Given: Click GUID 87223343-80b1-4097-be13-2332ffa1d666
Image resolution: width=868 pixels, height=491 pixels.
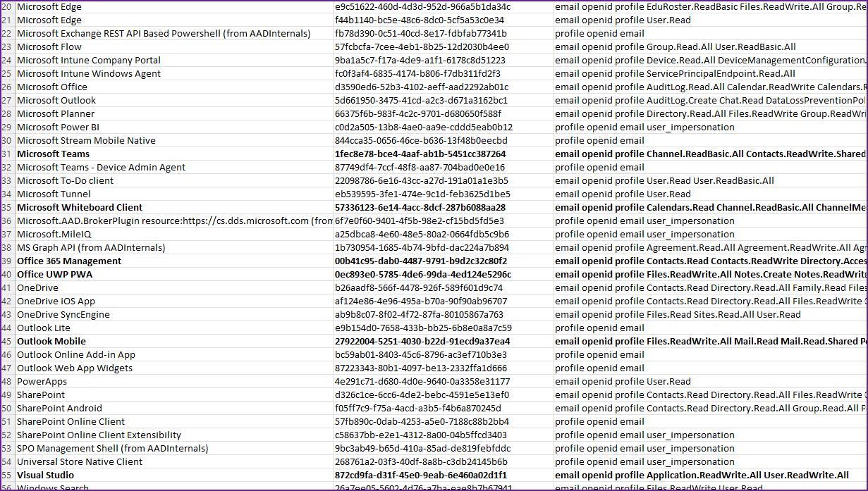Looking at the screenshot, I should click(443, 368).
